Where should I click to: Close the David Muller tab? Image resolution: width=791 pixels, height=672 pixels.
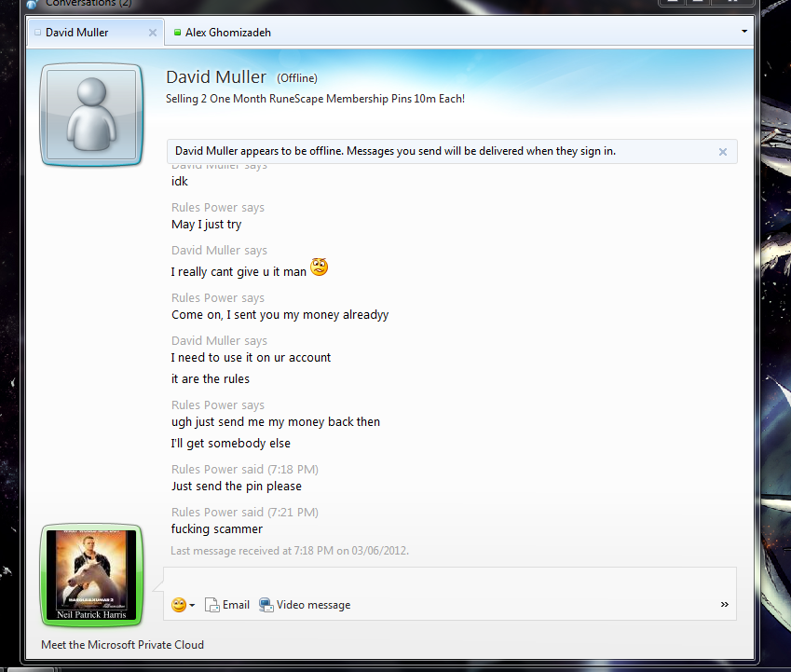[153, 33]
